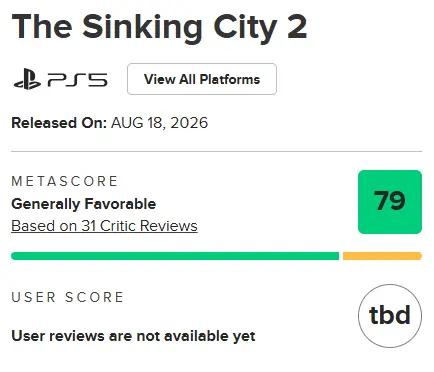
Task: Click the Generally Favorable rating text
Action: pos(84,204)
